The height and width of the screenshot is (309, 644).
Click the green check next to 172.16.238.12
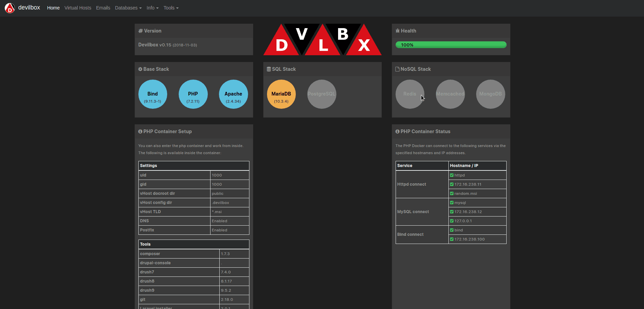(x=452, y=212)
